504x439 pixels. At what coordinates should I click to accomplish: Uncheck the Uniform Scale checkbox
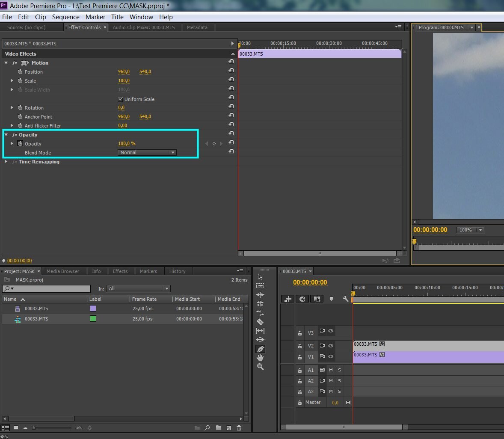click(x=121, y=99)
